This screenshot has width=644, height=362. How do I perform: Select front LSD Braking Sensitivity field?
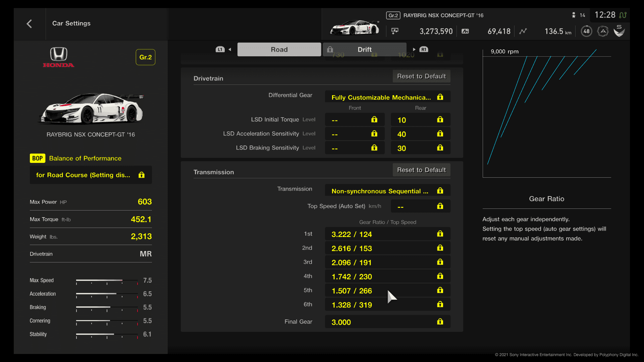(355, 148)
